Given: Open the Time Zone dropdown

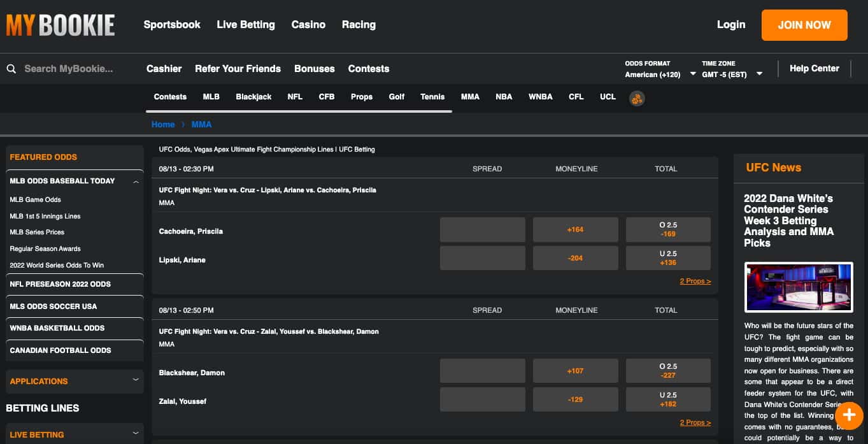Looking at the screenshot, I should tap(732, 69).
